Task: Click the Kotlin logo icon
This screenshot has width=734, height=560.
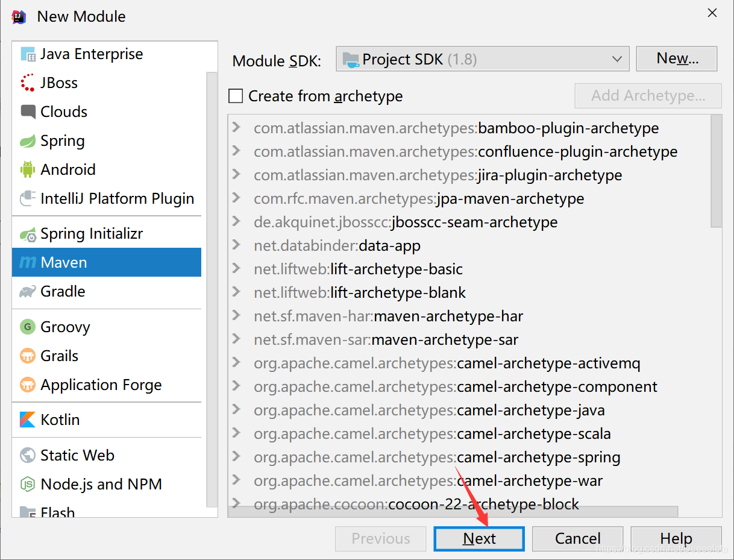Action: [x=28, y=420]
